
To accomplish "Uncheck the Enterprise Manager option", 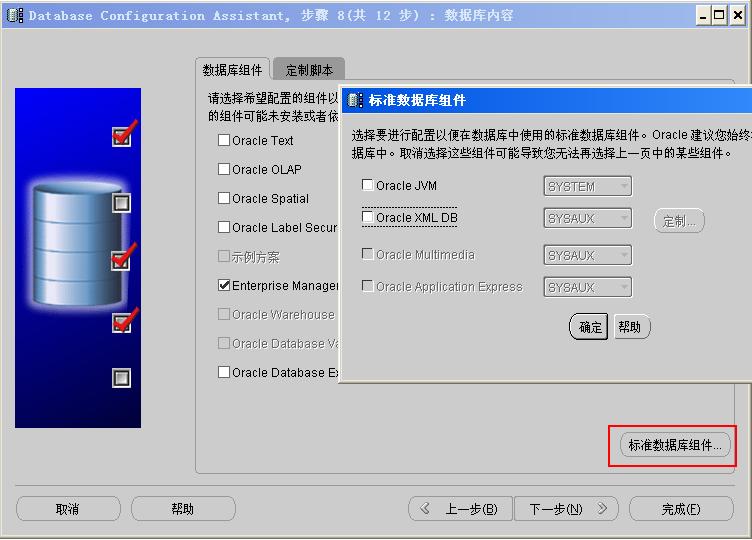I will pyautogui.click(x=224, y=285).
